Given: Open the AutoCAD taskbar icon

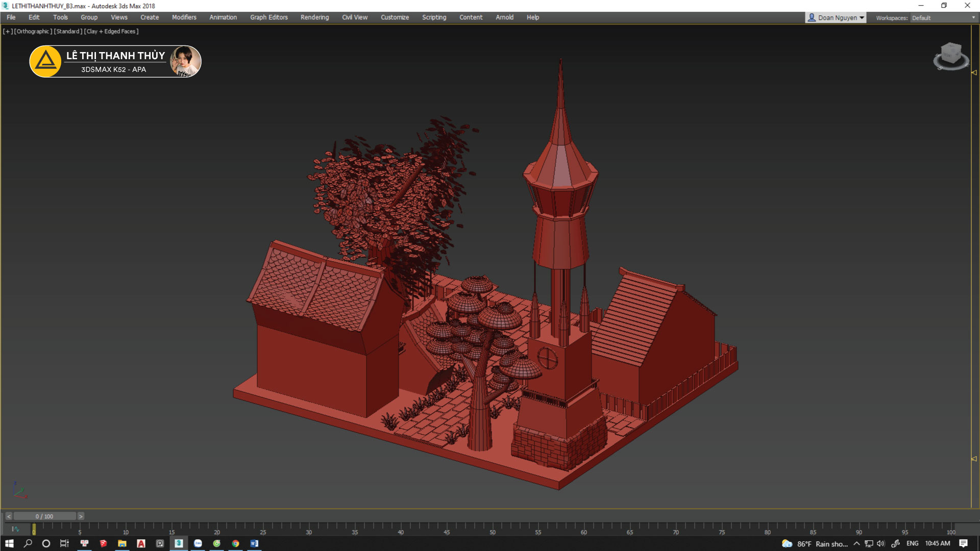Looking at the screenshot, I should [141, 543].
